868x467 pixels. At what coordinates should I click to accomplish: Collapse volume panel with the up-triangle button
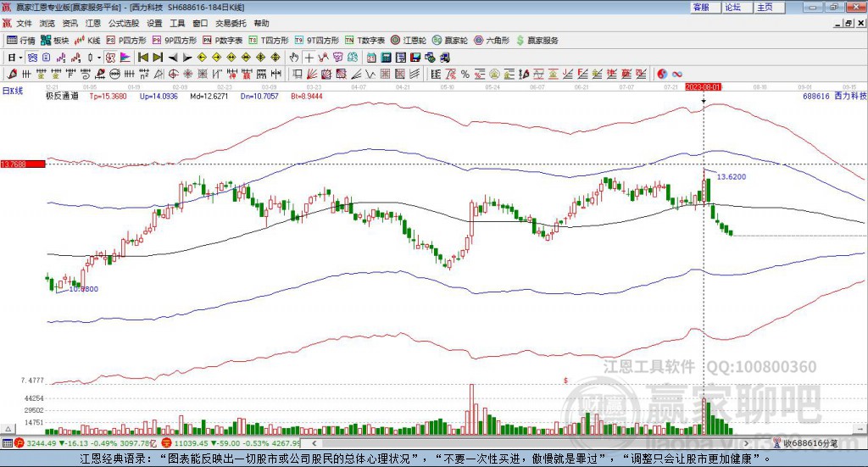(8, 429)
